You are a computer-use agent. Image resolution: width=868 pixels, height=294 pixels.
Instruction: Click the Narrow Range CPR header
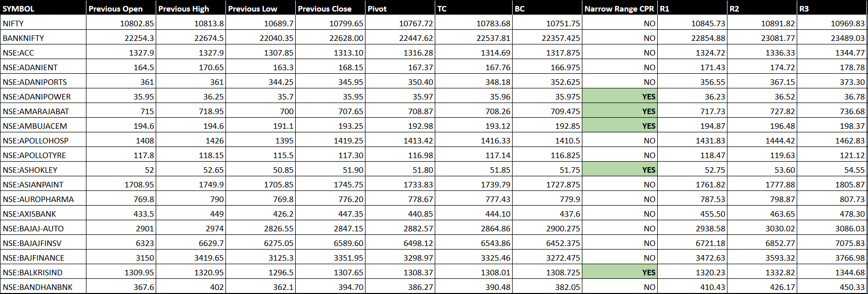620,9
